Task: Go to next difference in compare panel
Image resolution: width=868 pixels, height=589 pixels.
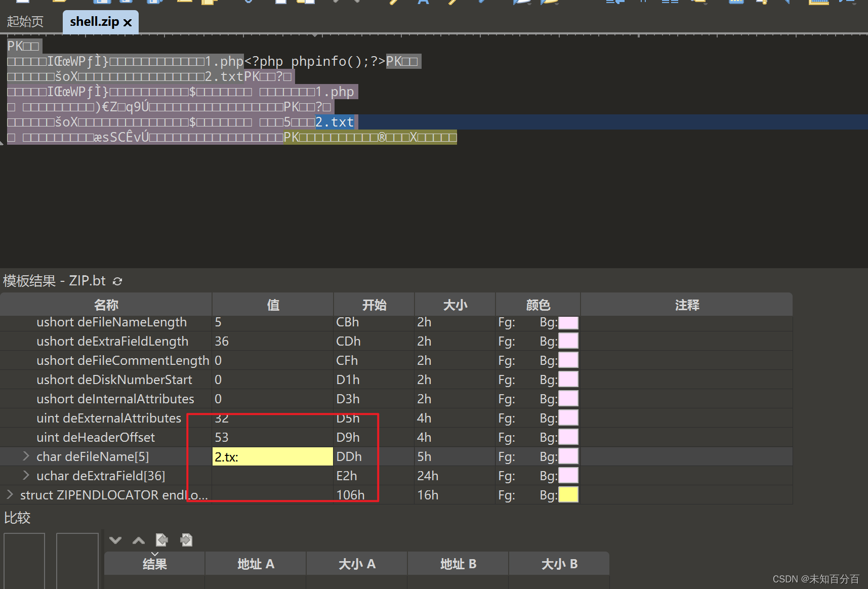Action: click(x=115, y=540)
